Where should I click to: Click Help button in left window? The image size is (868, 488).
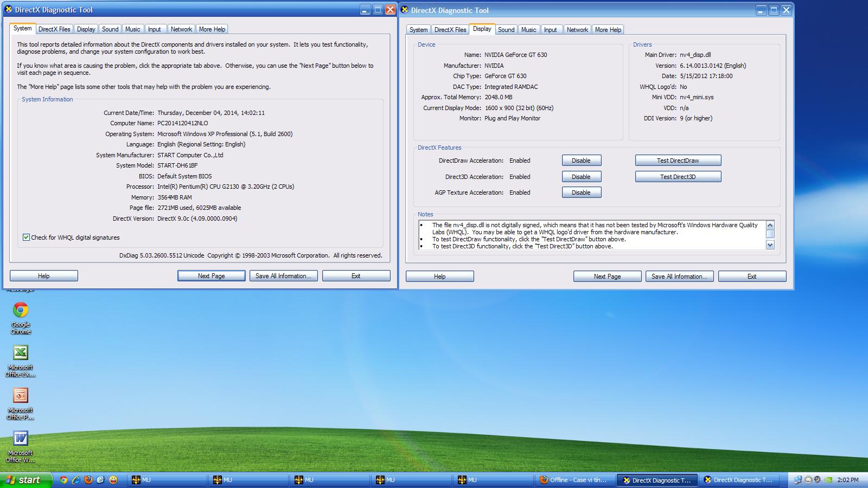pyautogui.click(x=44, y=276)
